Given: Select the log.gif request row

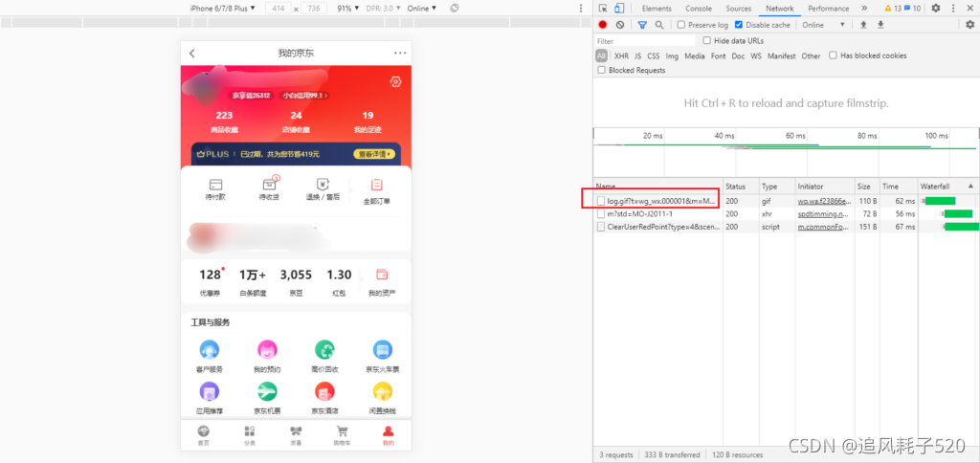Looking at the screenshot, I should pyautogui.click(x=787, y=201).
